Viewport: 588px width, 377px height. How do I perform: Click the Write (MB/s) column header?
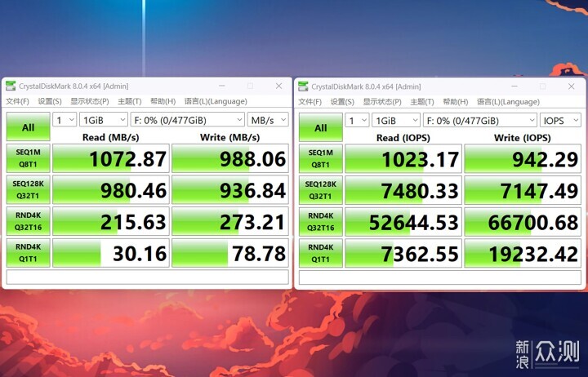[x=229, y=137]
